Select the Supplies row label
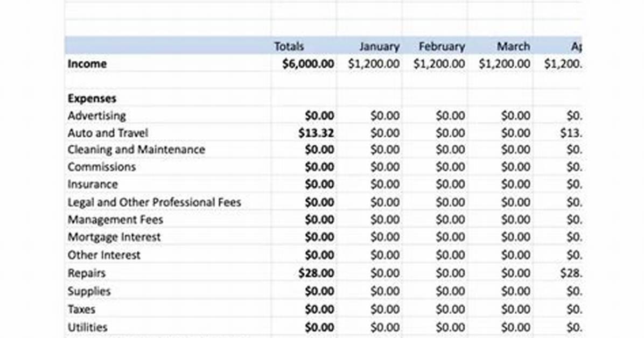The height and width of the screenshot is (338, 644). (x=89, y=291)
